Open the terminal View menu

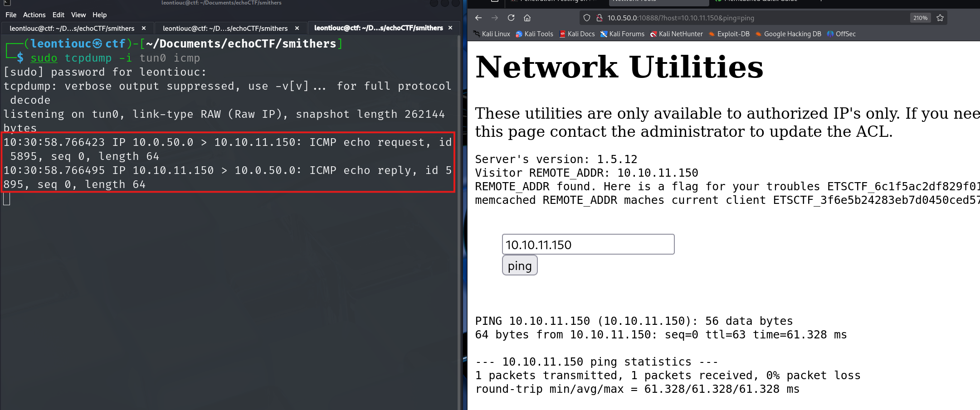(x=78, y=15)
